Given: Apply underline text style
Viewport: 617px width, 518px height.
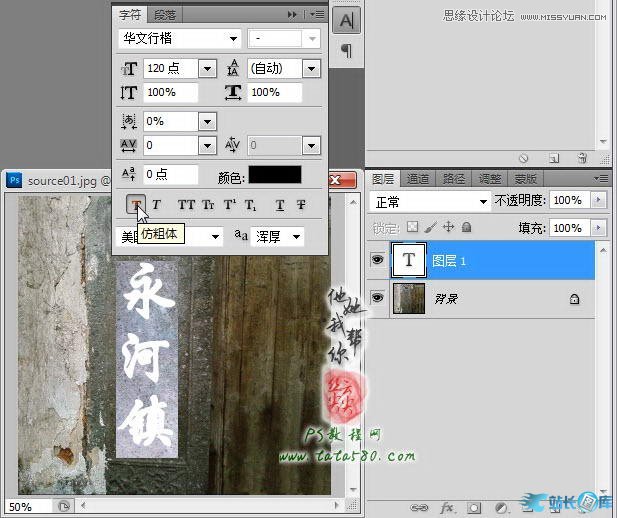Looking at the screenshot, I should click(280, 204).
